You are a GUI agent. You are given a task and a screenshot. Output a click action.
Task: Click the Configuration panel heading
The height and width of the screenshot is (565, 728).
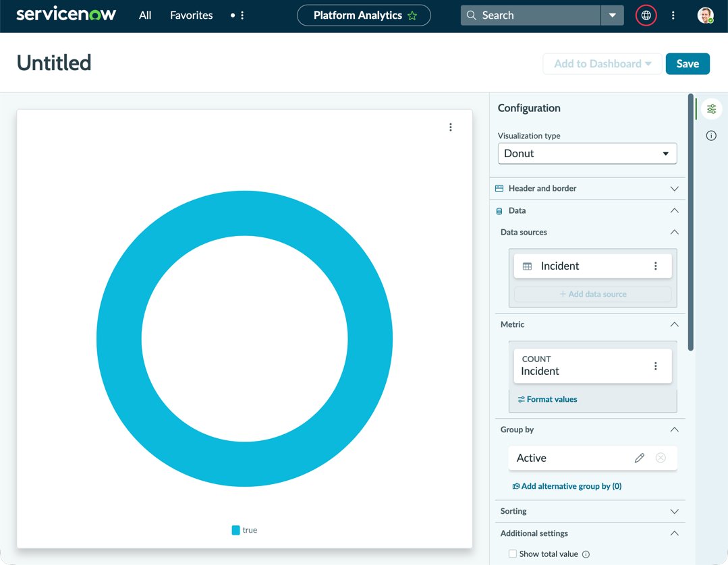[529, 108]
